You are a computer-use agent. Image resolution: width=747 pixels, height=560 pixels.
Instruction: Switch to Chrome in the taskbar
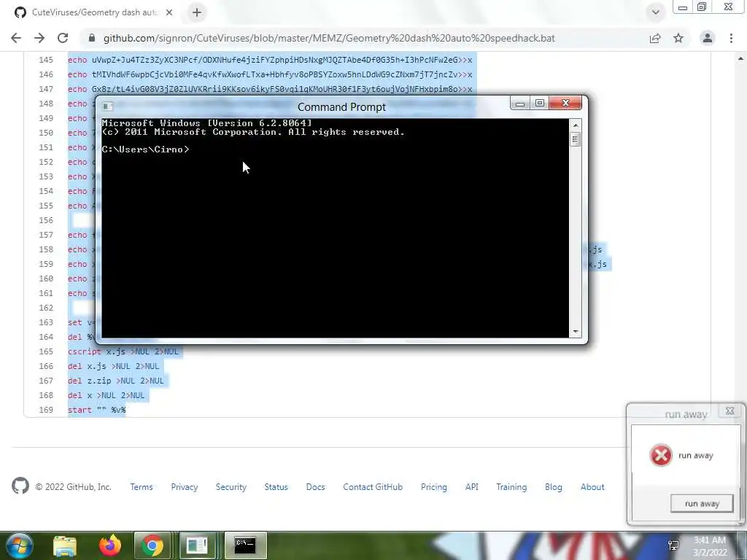[152, 545]
